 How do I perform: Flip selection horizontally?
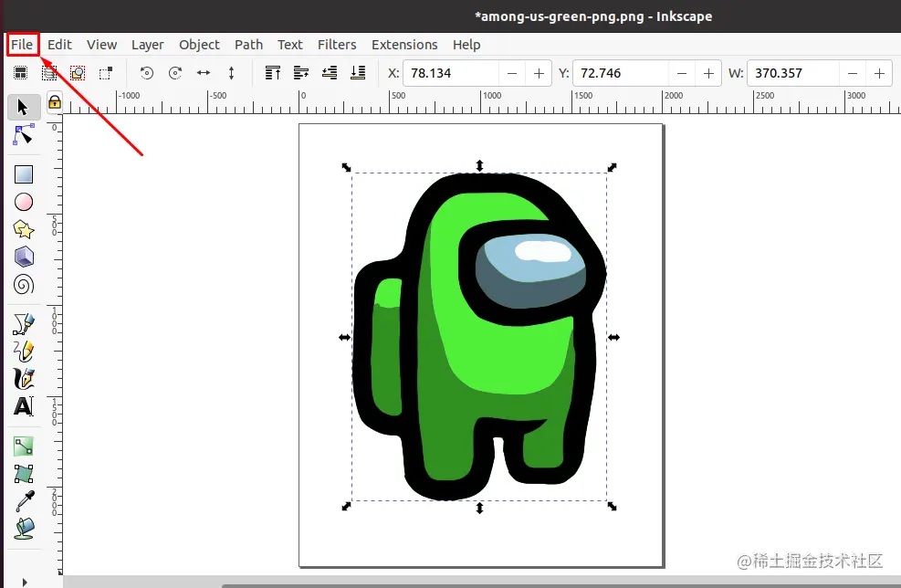[x=204, y=73]
